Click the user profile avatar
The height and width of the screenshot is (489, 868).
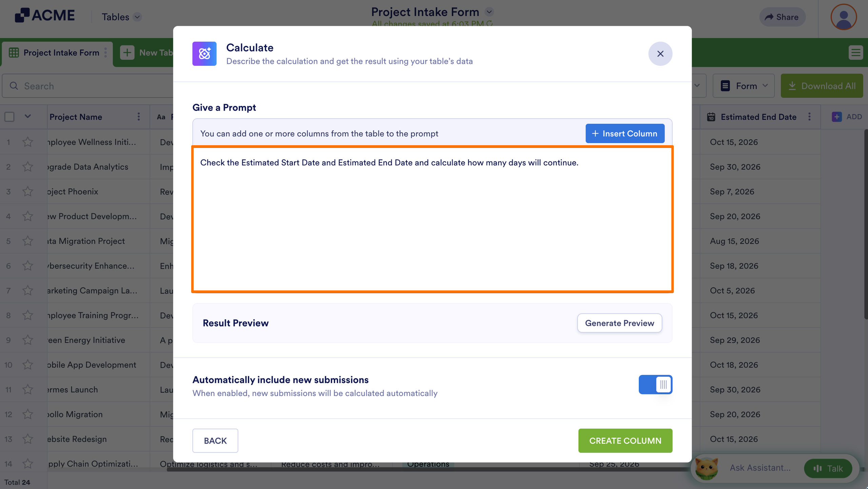point(843,17)
